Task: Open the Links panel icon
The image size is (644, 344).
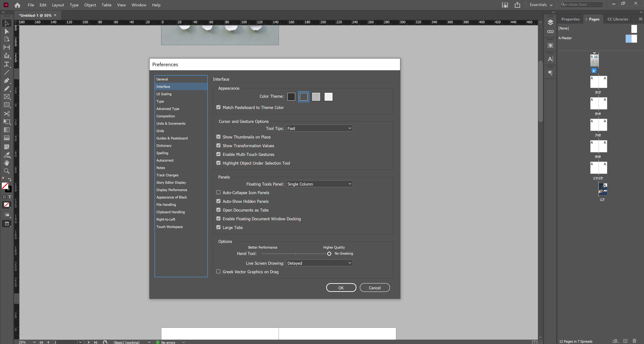Action: point(550,32)
